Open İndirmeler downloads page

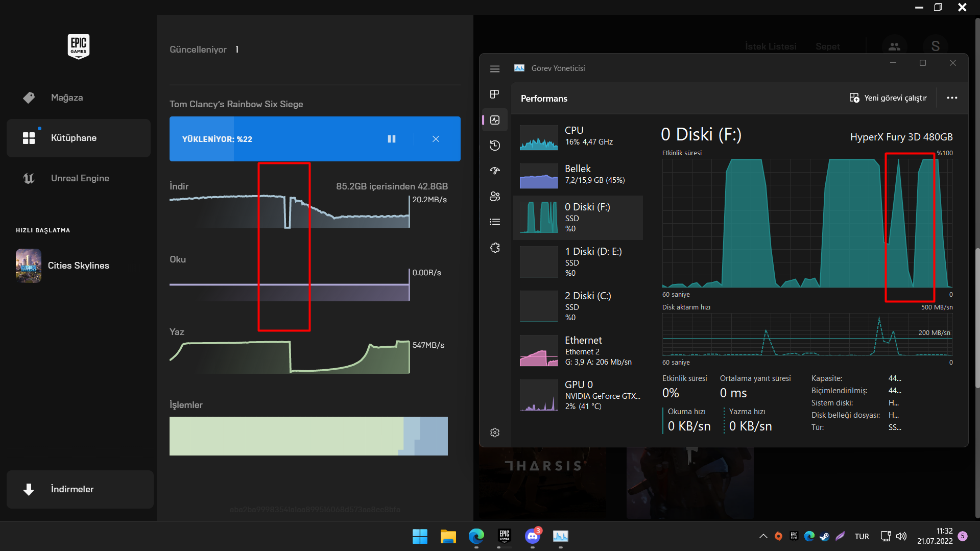click(80, 489)
